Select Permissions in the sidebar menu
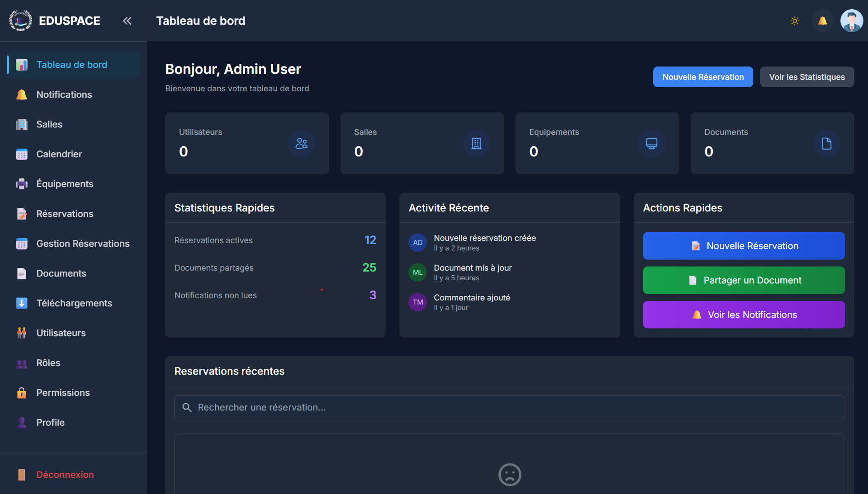This screenshot has width=868, height=494. [63, 393]
